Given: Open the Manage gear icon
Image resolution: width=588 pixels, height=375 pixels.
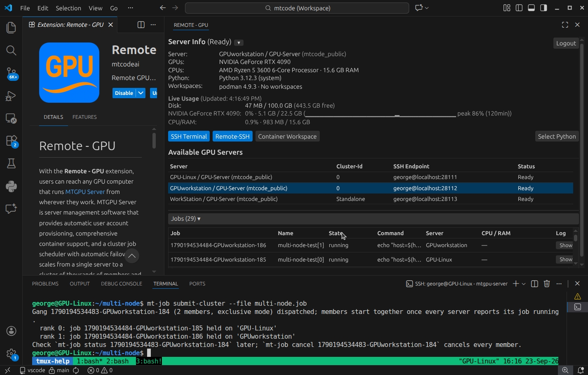Looking at the screenshot, I should pyautogui.click(x=12, y=354).
